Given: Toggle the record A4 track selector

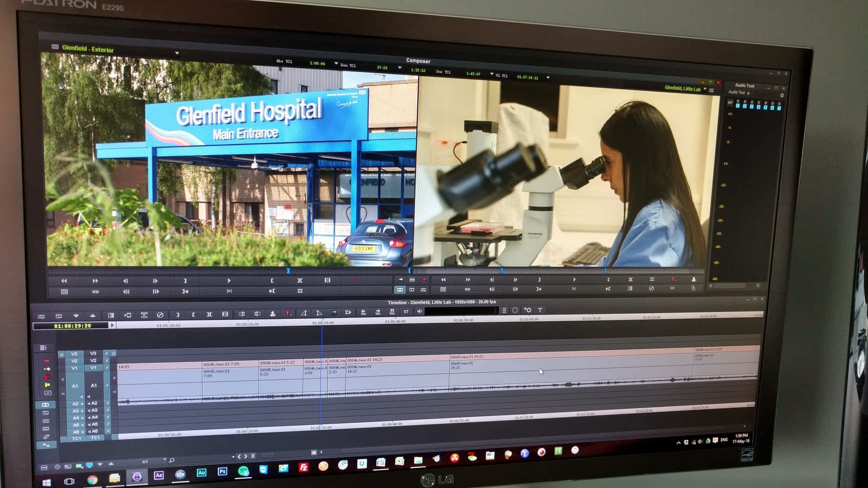Looking at the screenshot, I should (x=94, y=418).
